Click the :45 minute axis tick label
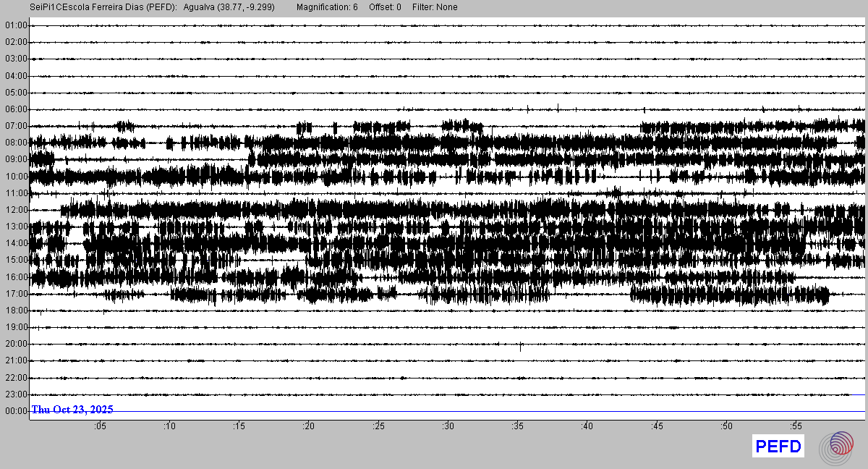The height and width of the screenshot is (469, 868). tap(658, 427)
